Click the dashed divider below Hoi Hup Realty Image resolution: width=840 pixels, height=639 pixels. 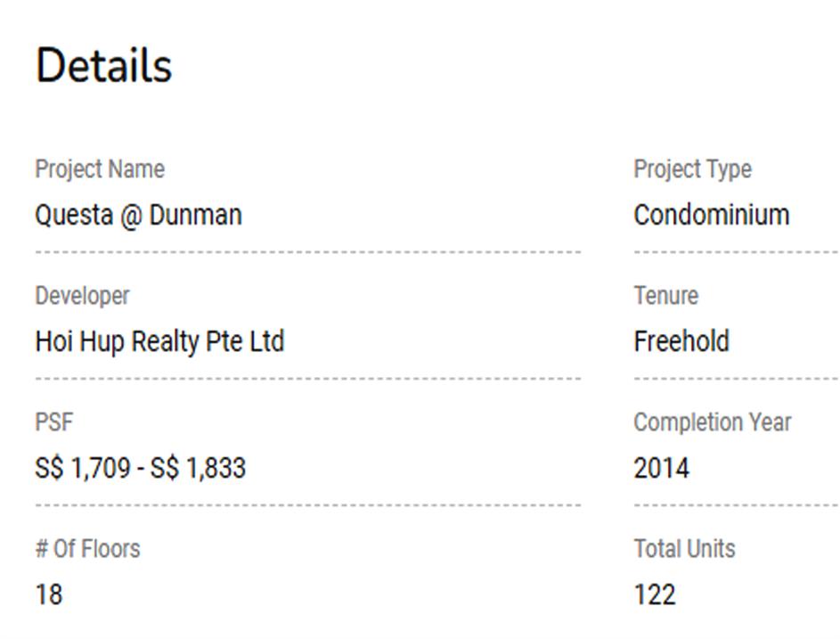click(x=307, y=379)
